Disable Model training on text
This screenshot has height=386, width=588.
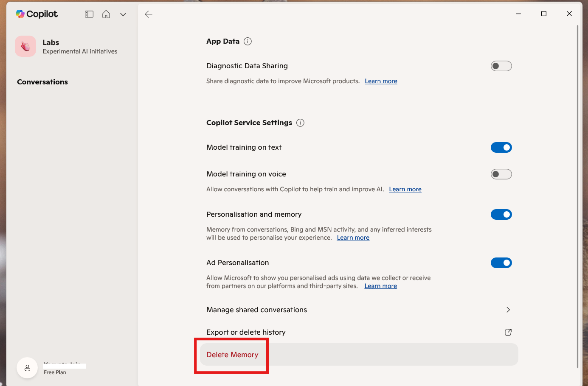(501, 147)
